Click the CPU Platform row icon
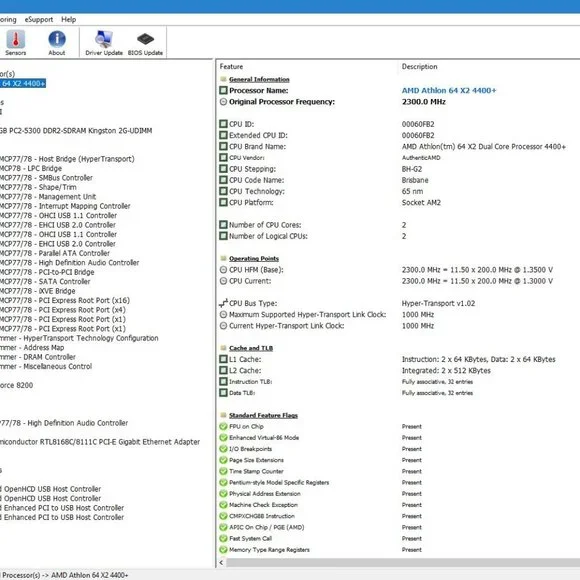The width and height of the screenshot is (580, 580). (223, 203)
